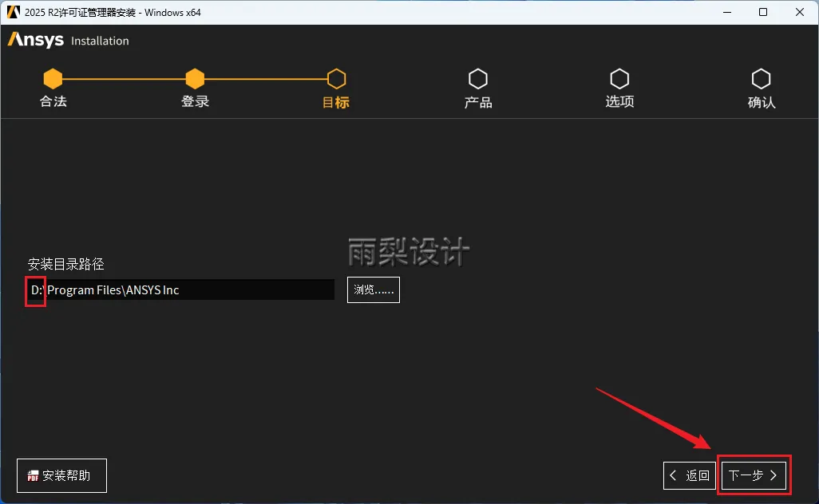The image size is (819, 504).
Task: Click the Ansys logo in the header
Action: tap(35, 40)
